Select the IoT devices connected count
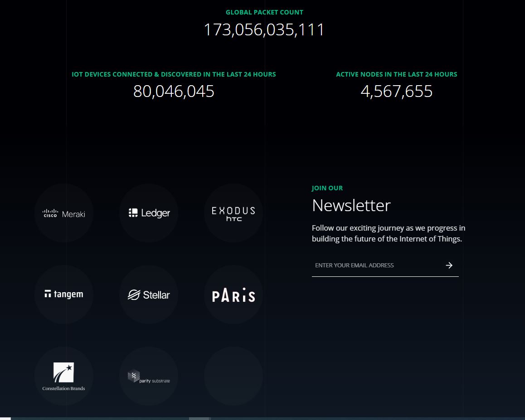 174,92
